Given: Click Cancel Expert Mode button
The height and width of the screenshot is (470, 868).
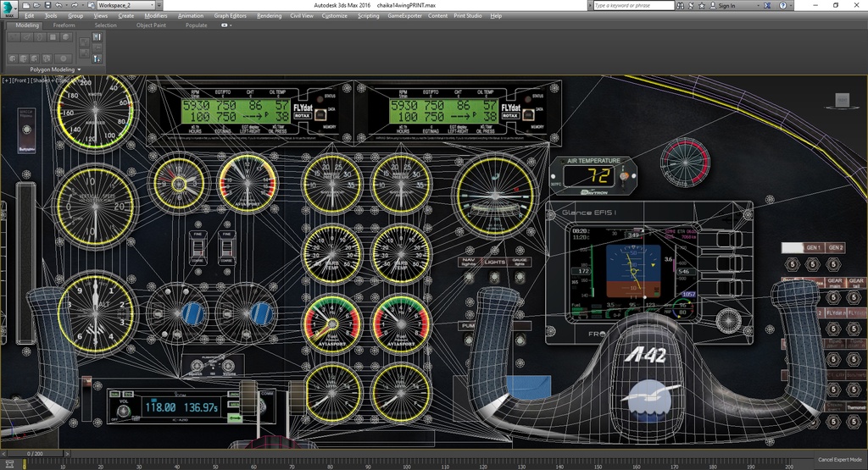Looking at the screenshot, I should 840,460.
